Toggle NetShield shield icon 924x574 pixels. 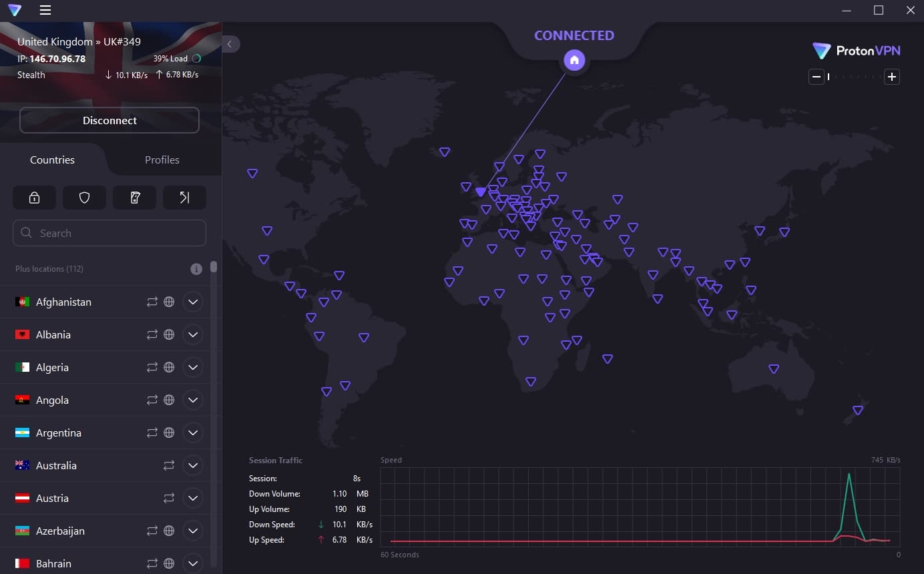pyautogui.click(x=84, y=198)
